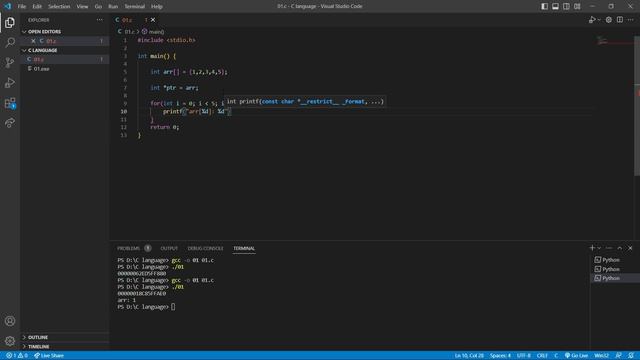Collapse the C LANGUAGE folder section
The image size is (640, 360).
(x=65, y=50)
